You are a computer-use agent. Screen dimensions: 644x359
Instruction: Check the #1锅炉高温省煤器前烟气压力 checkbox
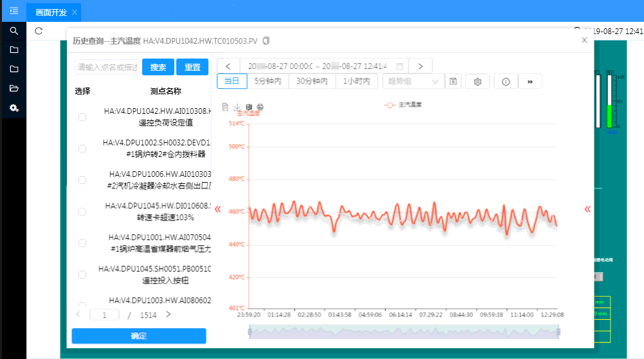[82, 243]
